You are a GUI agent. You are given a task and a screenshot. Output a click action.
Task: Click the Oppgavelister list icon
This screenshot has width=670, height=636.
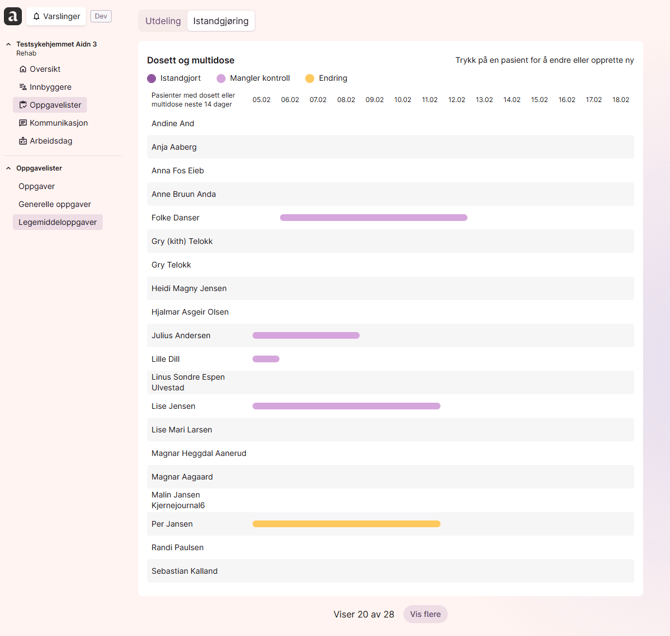[x=23, y=105]
